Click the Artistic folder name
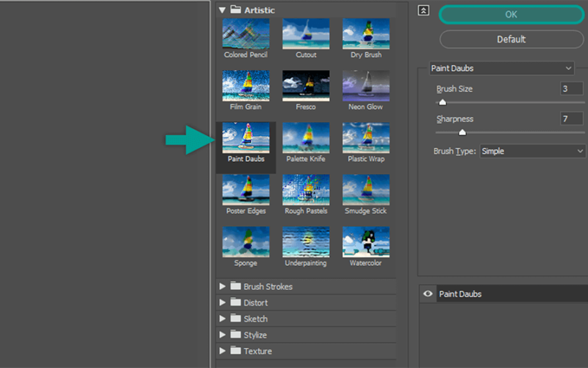The height and width of the screenshot is (368, 588). (259, 10)
